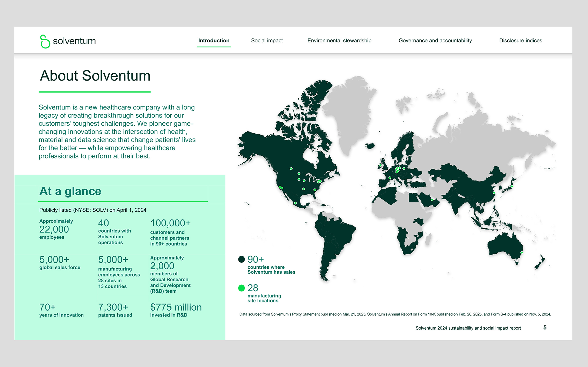Open Environmental stewardship section
This screenshot has height=367, width=588.
[339, 41]
